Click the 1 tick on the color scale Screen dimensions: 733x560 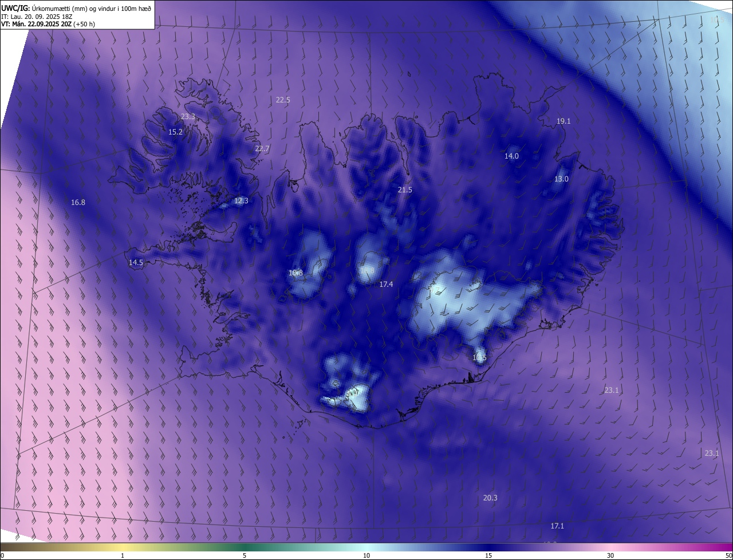click(123, 555)
